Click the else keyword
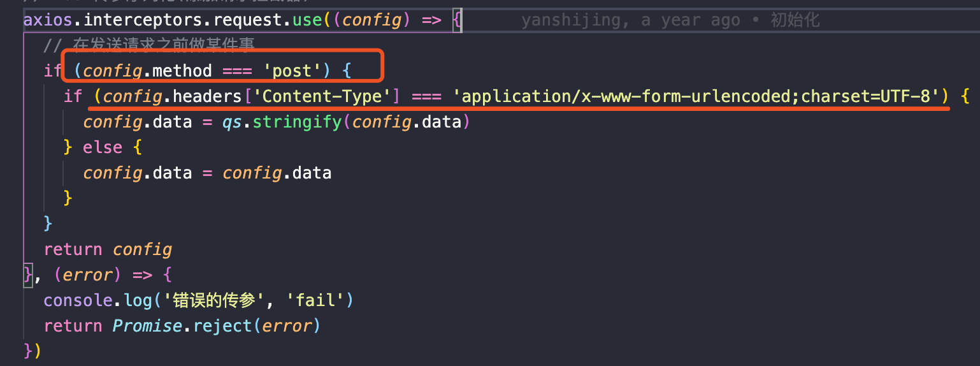 pos(103,147)
